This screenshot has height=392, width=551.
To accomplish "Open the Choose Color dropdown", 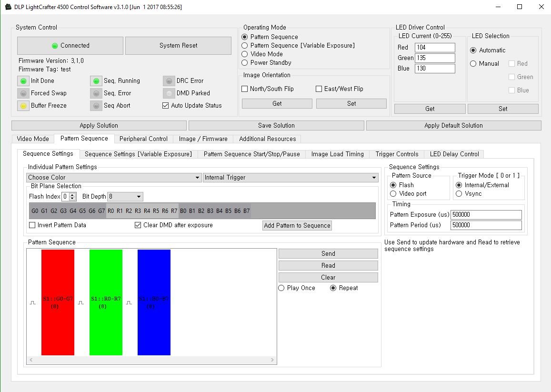I will [x=114, y=178].
